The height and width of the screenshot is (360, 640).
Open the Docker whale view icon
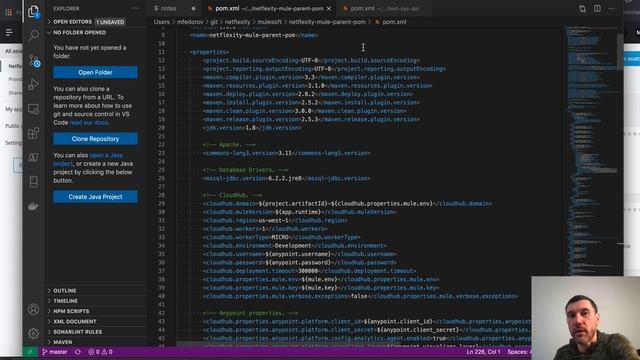33,206
